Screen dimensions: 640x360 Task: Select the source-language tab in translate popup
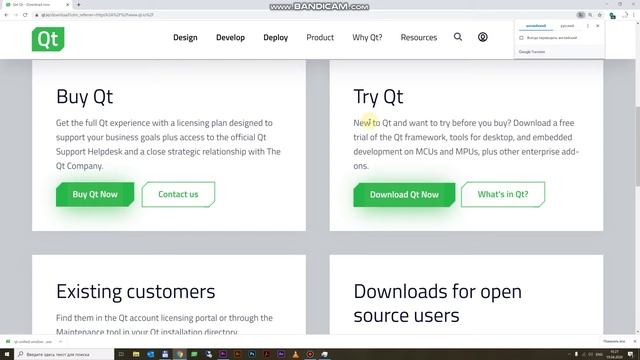[536, 26]
